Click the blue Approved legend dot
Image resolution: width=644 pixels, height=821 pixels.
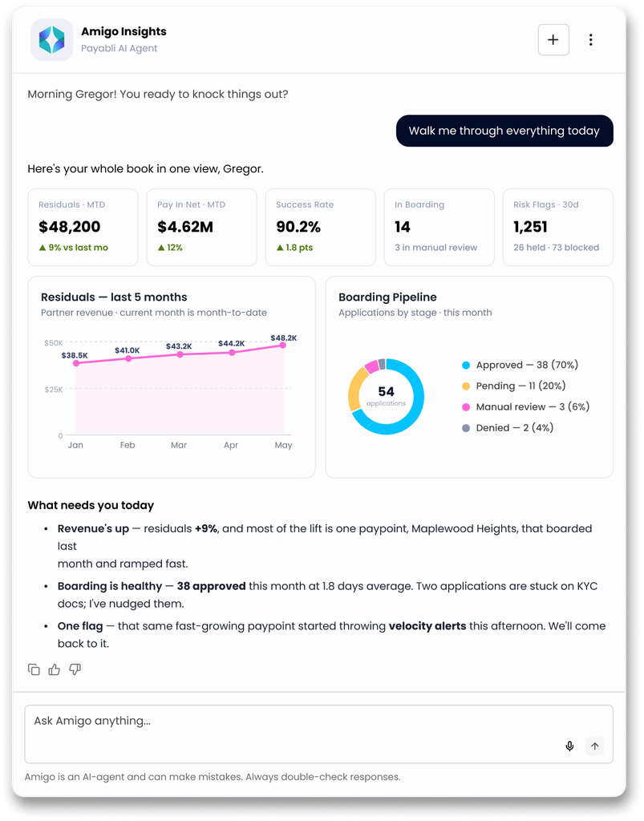coord(466,366)
